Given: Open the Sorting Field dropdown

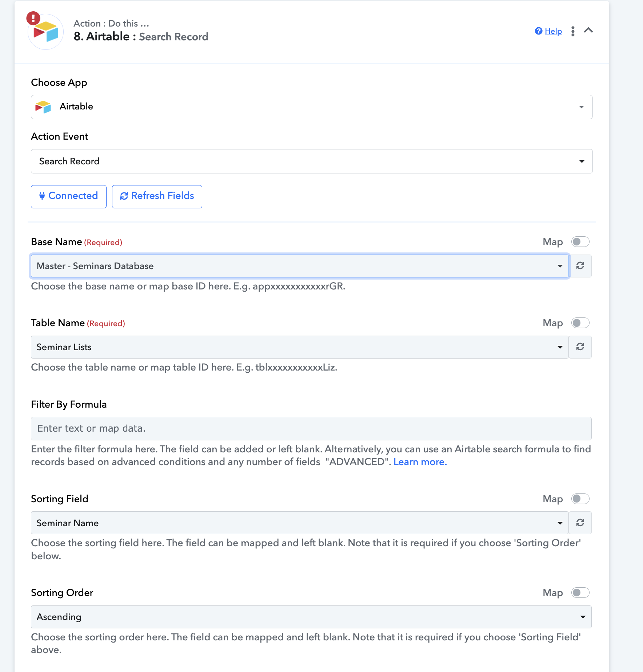Looking at the screenshot, I should click(x=300, y=523).
